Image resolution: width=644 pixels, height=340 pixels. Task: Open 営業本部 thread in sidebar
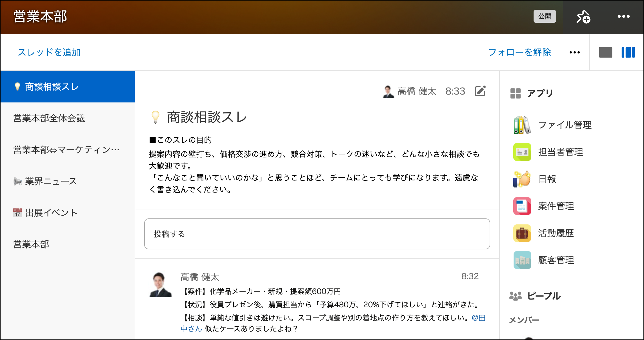pyautogui.click(x=68, y=244)
